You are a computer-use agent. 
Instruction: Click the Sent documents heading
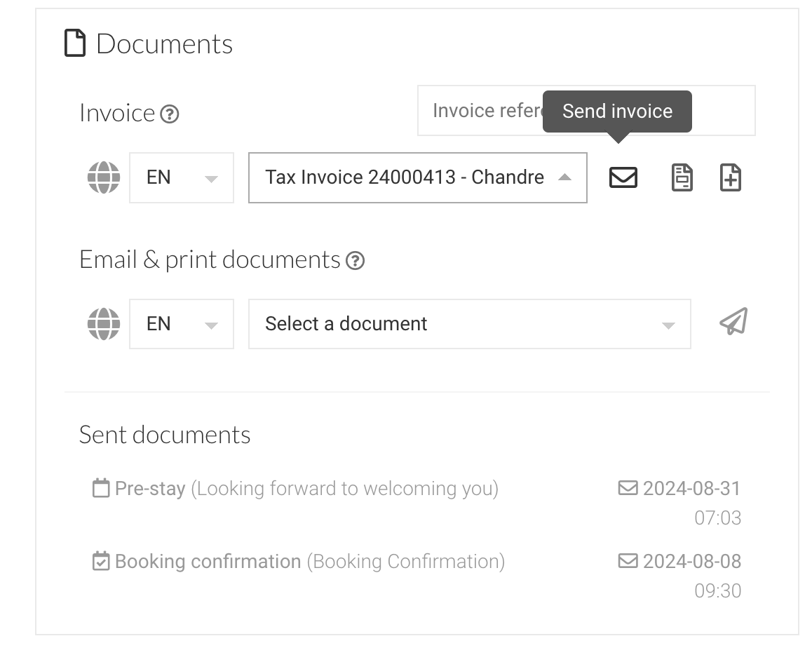point(165,435)
